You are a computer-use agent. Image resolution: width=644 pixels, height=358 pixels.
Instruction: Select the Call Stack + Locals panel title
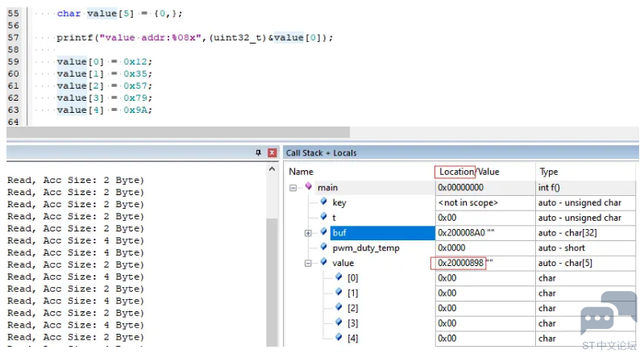click(x=321, y=153)
